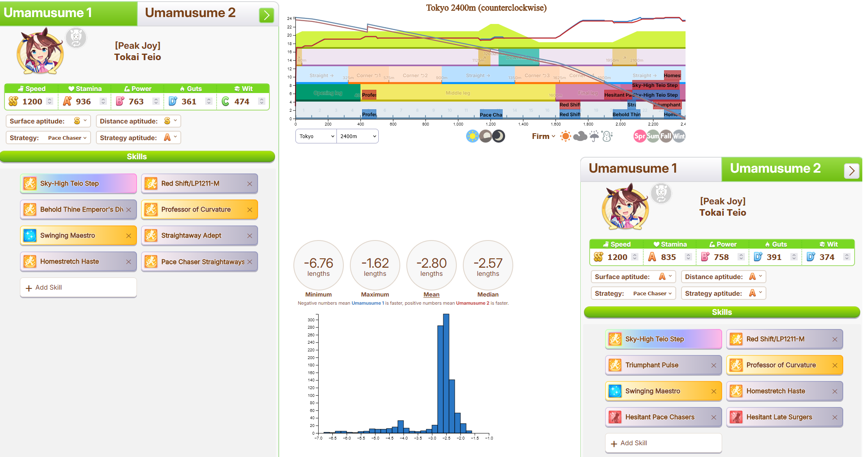Viewport: 868px width, 457px height.
Task: Remove Red Shift/LP1211-M skill in left panel
Action: pyautogui.click(x=250, y=184)
